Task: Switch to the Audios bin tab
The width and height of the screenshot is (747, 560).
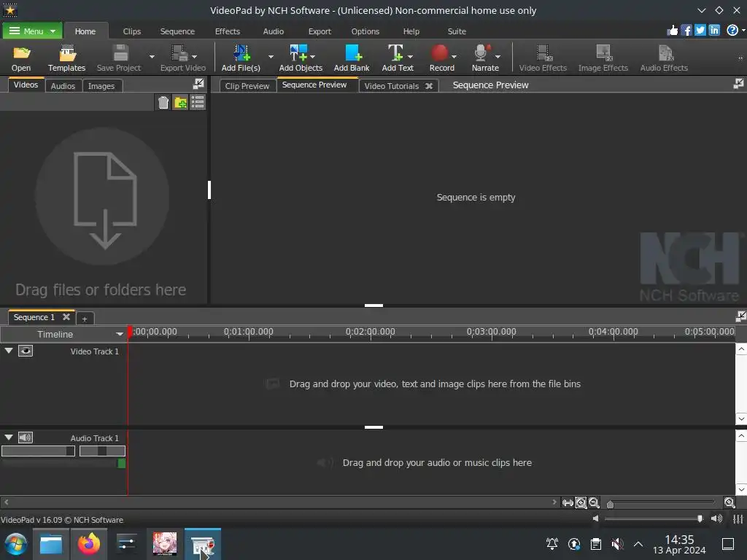Action: 63,86
